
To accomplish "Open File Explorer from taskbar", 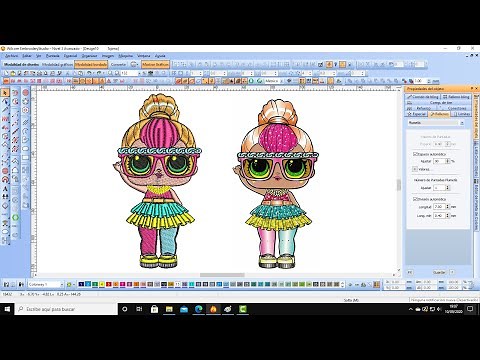I will (169, 309).
